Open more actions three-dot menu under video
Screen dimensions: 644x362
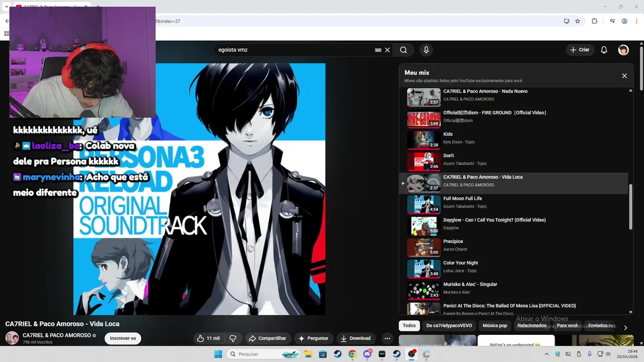[x=387, y=338]
